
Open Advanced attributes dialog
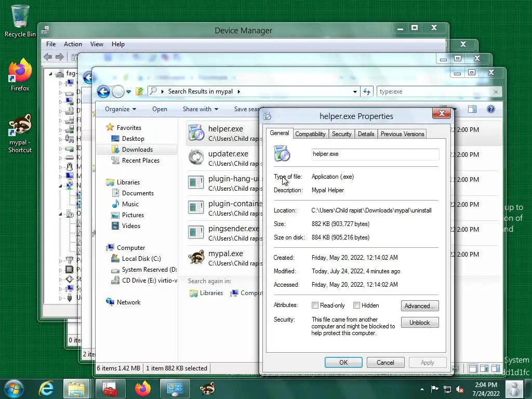point(420,305)
